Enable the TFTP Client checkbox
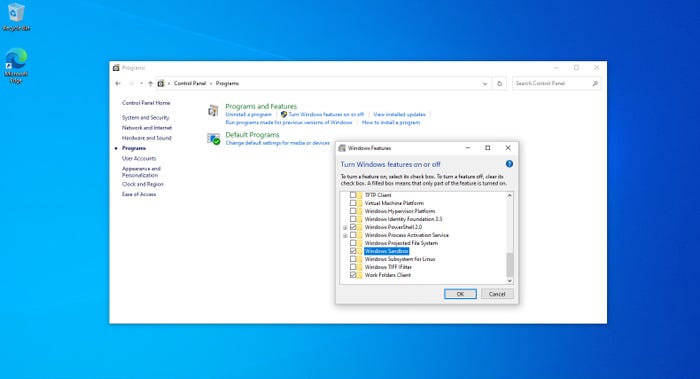700x379 pixels. tap(353, 195)
